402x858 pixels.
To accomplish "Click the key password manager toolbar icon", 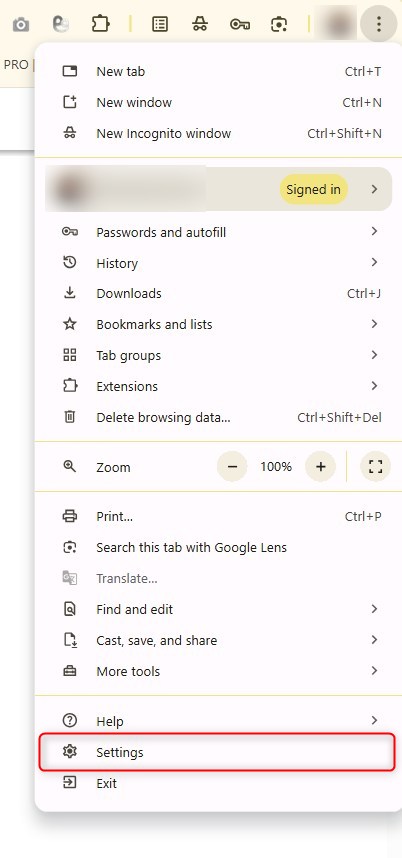I will (240, 24).
